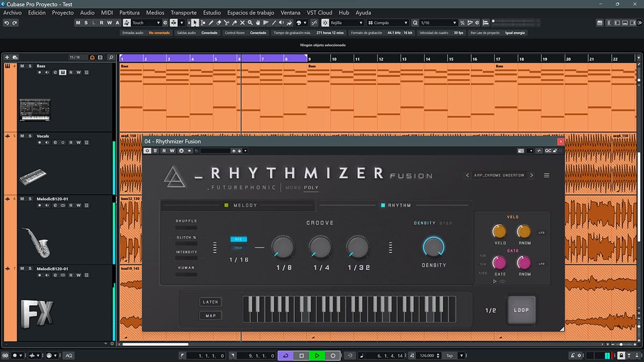Go to the next Rhythmizer preset
Viewport: 644px width, 362px height.
point(531,175)
